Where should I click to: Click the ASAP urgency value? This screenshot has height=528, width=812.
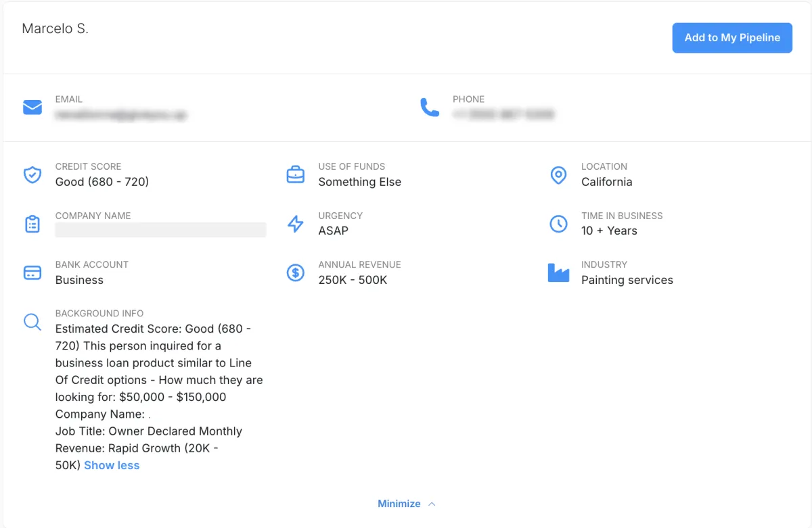334,231
